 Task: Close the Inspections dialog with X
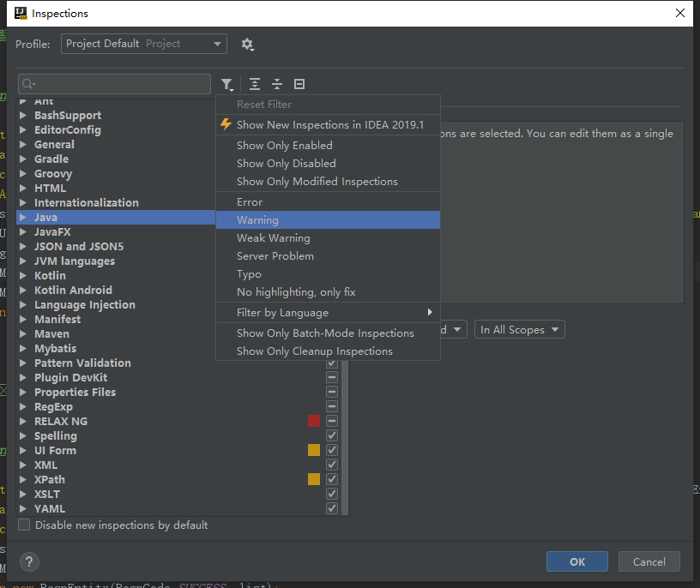(680, 13)
